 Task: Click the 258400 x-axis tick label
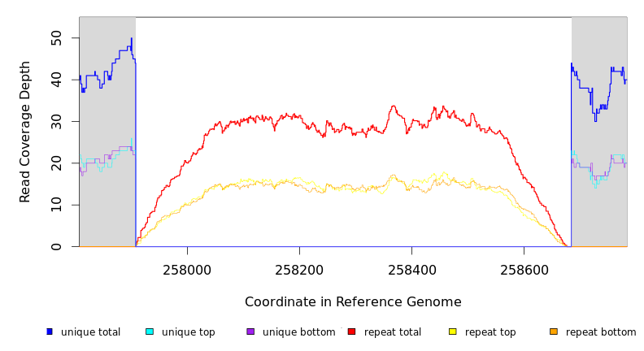tap(411, 270)
